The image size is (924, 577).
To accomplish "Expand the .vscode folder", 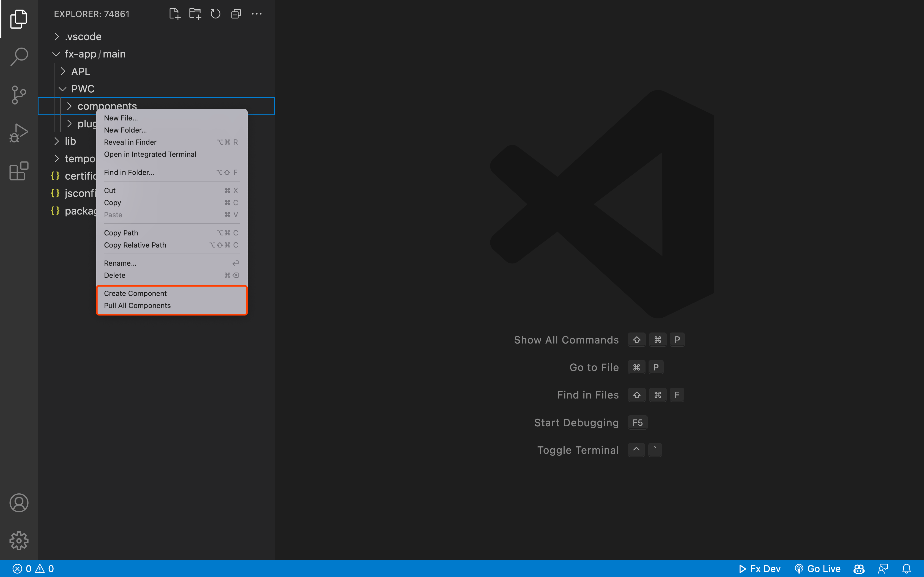I will tap(156, 37).
